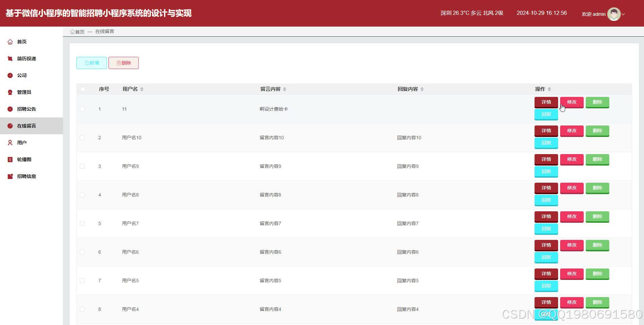The height and width of the screenshot is (325, 644).
Task: Click the 管理员 sidebar icon
Action: click(x=10, y=92)
